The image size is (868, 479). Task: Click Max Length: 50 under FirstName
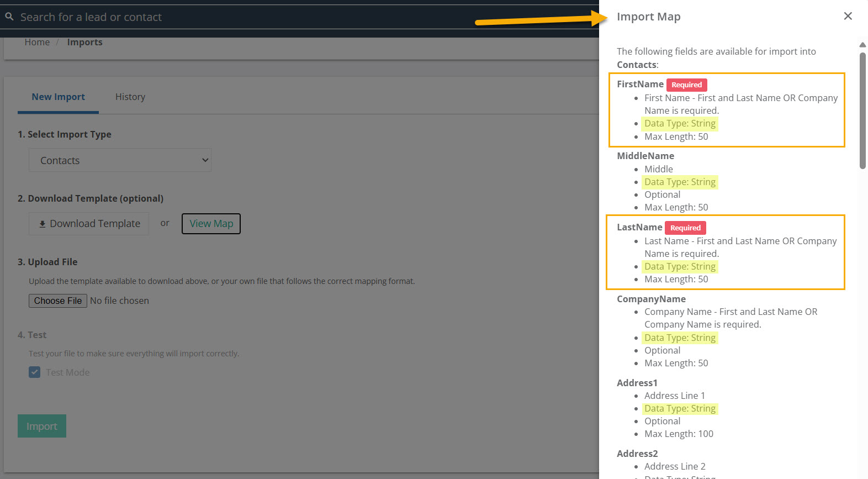tap(676, 136)
